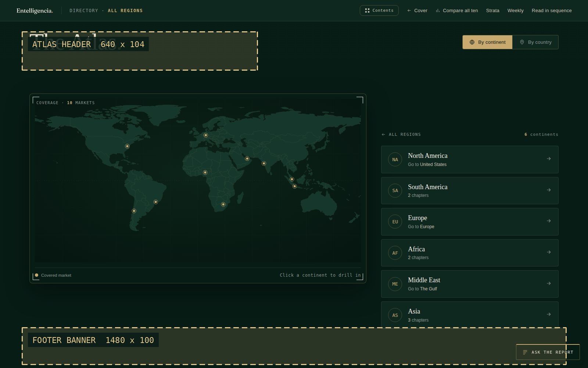Click the "6 continents" count label

tap(541, 134)
